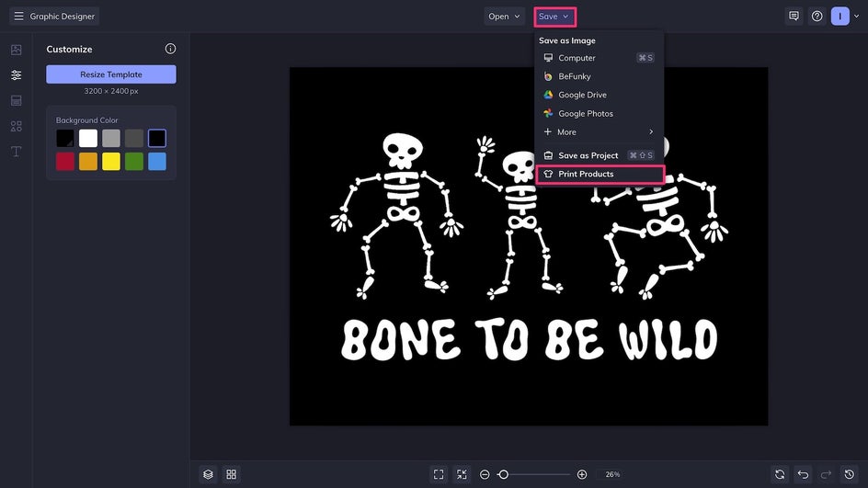The width and height of the screenshot is (868, 488).
Task: Pick the selected dark navy swatch
Action: [156, 139]
